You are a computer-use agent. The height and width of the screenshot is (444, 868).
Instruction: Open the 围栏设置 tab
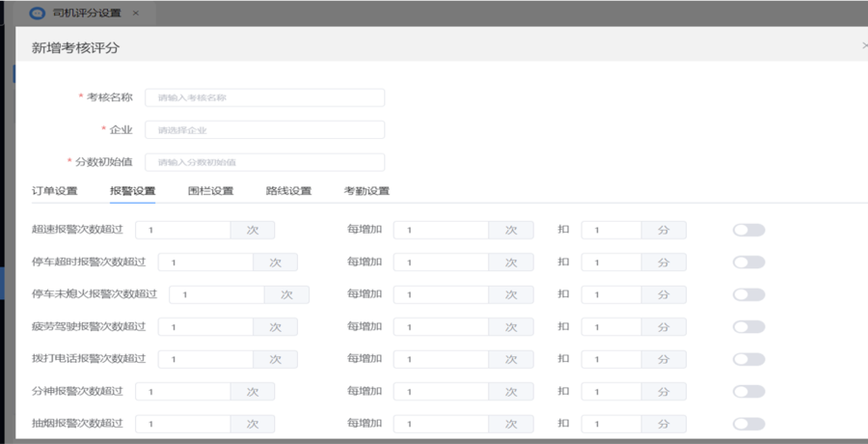click(210, 191)
